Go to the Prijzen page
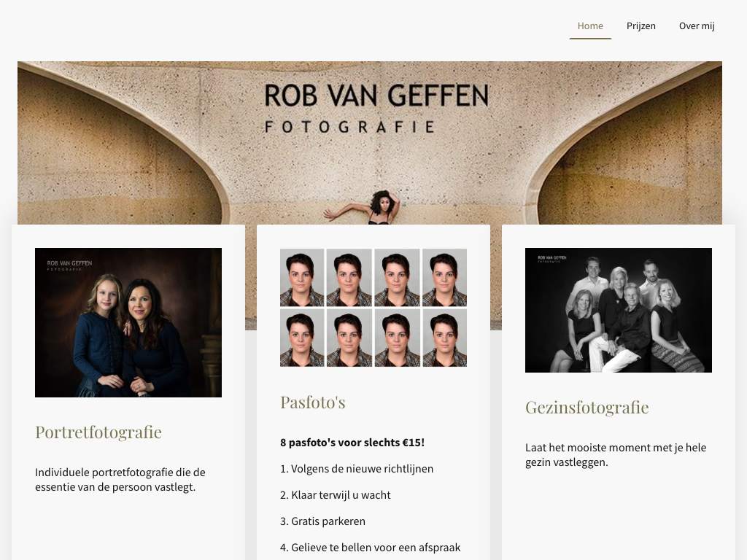 coord(640,26)
